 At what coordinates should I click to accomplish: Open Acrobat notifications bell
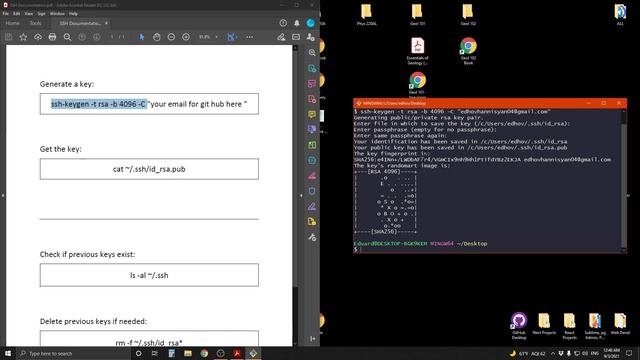[x=297, y=23]
